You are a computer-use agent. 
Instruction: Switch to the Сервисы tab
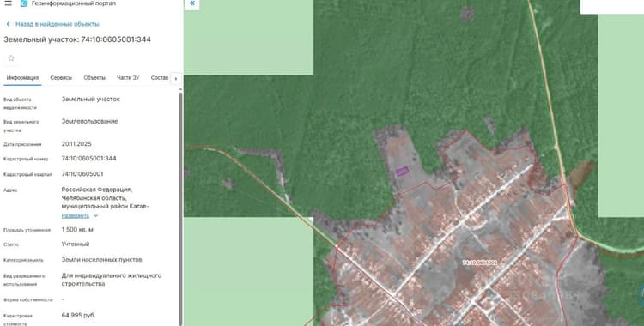[61, 77]
